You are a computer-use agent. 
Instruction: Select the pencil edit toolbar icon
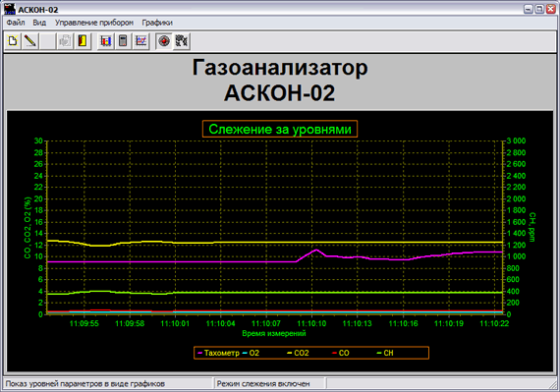click(x=30, y=41)
